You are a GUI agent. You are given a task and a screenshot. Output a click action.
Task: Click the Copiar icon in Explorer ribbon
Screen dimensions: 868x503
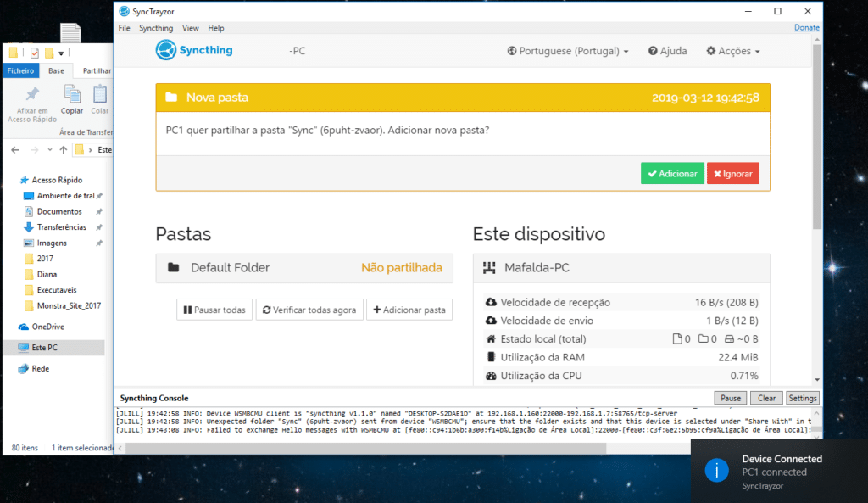pos(71,93)
